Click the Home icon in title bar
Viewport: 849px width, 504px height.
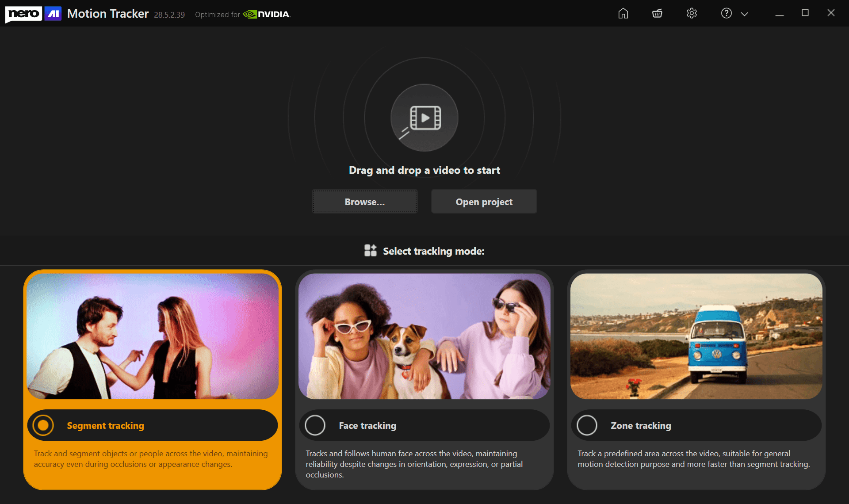point(623,13)
